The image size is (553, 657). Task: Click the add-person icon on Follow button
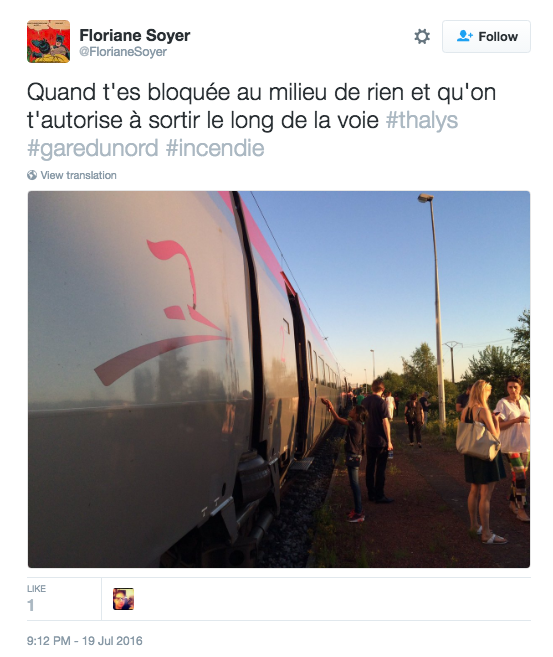tap(464, 36)
